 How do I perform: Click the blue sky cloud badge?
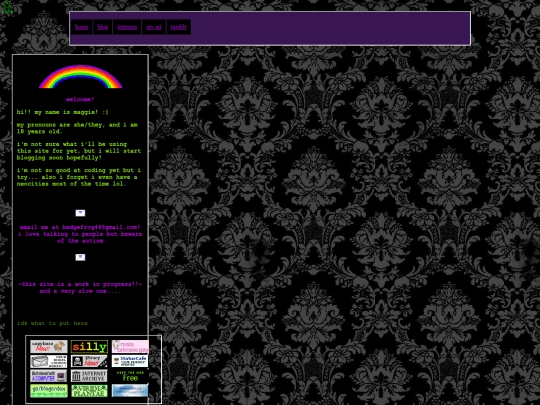[130, 391]
